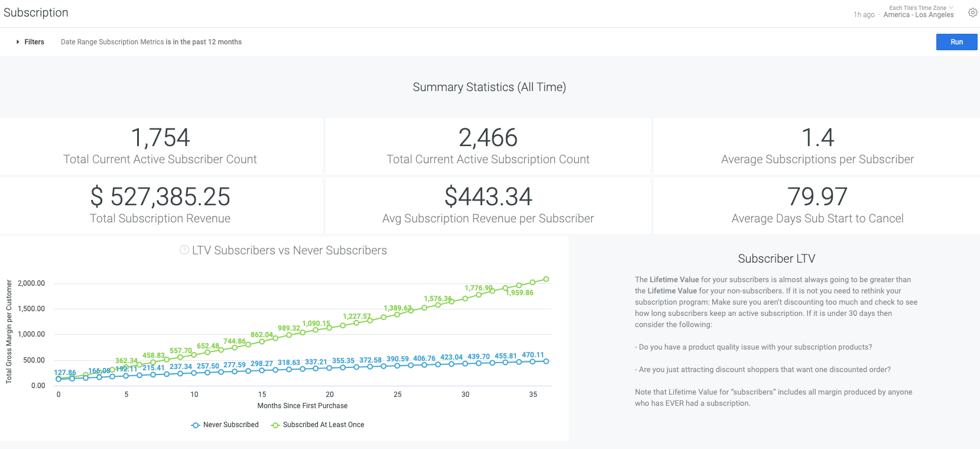Click the 79.97 average days value

817,196
